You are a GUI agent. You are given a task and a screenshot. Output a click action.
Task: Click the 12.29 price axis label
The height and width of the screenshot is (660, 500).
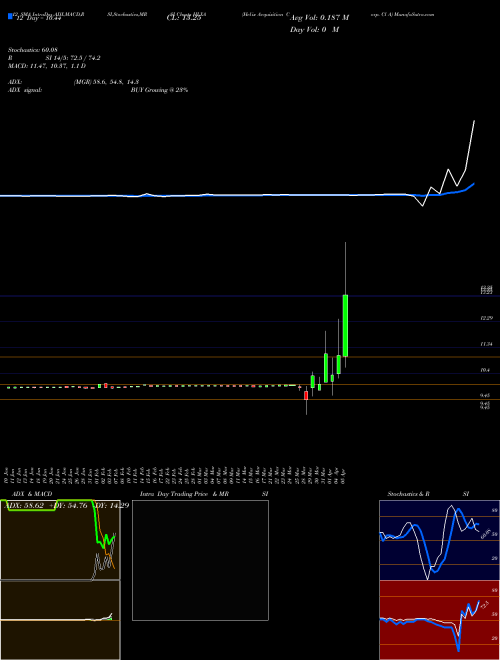click(487, 319)
